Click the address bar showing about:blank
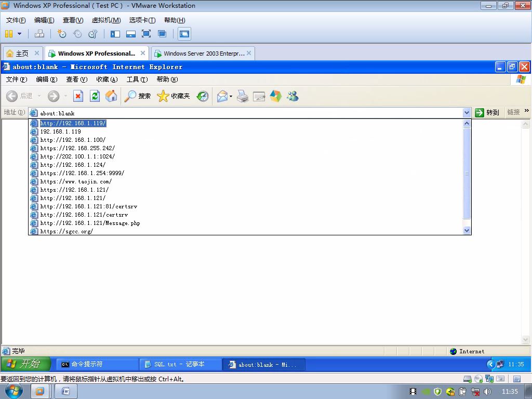 (246, 113)
